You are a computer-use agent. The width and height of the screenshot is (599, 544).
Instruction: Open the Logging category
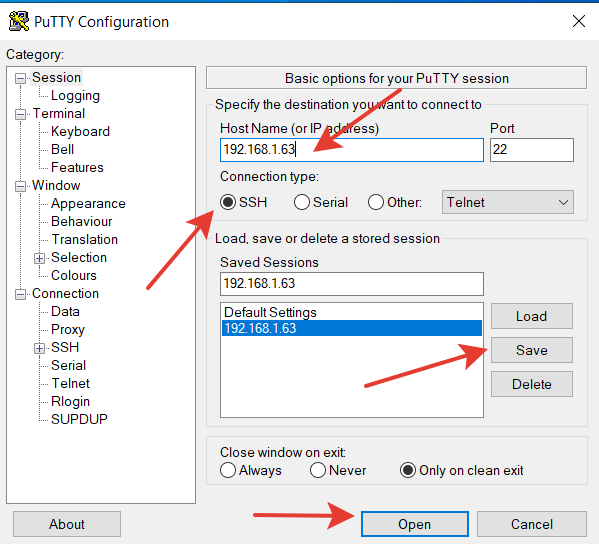point(75,96)
